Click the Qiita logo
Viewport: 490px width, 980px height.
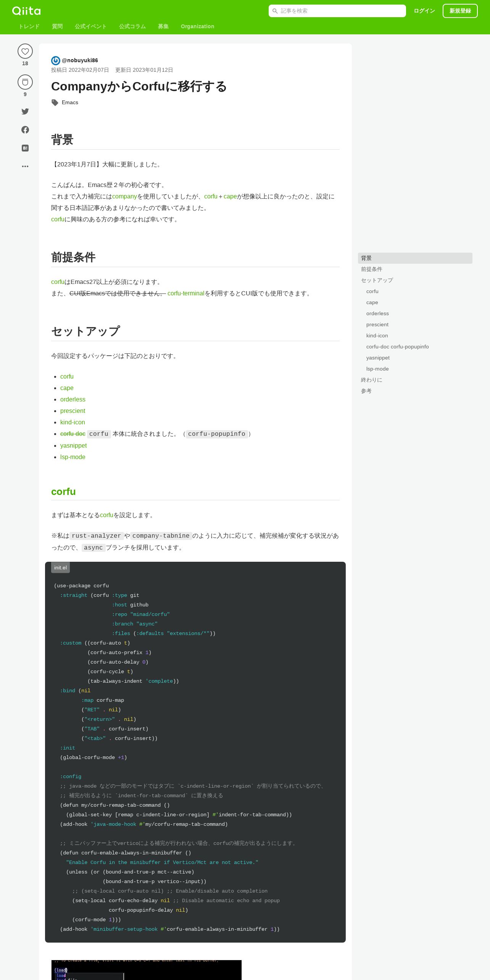tap(26, 11)
